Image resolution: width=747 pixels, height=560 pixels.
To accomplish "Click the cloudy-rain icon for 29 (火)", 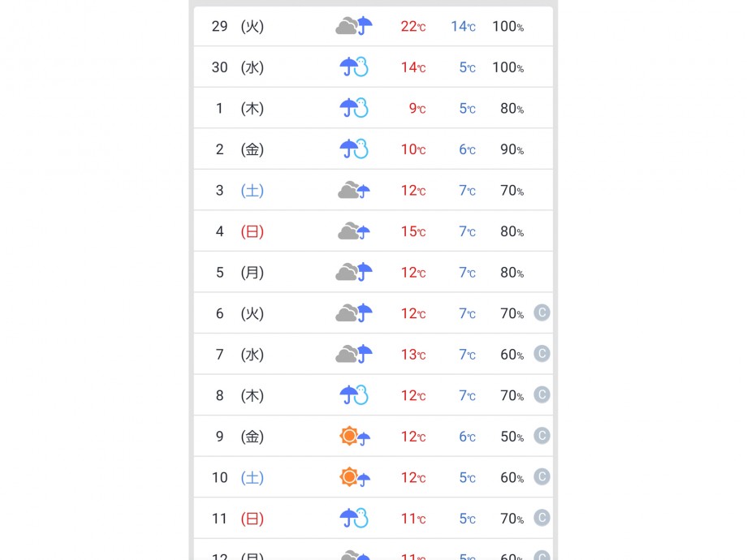I will click(354, 26).
